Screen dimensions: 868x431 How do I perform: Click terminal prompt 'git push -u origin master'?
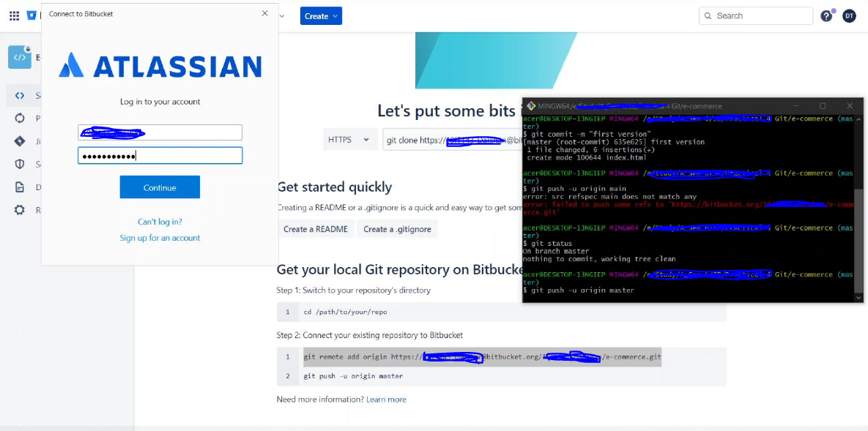pos(579,291)
